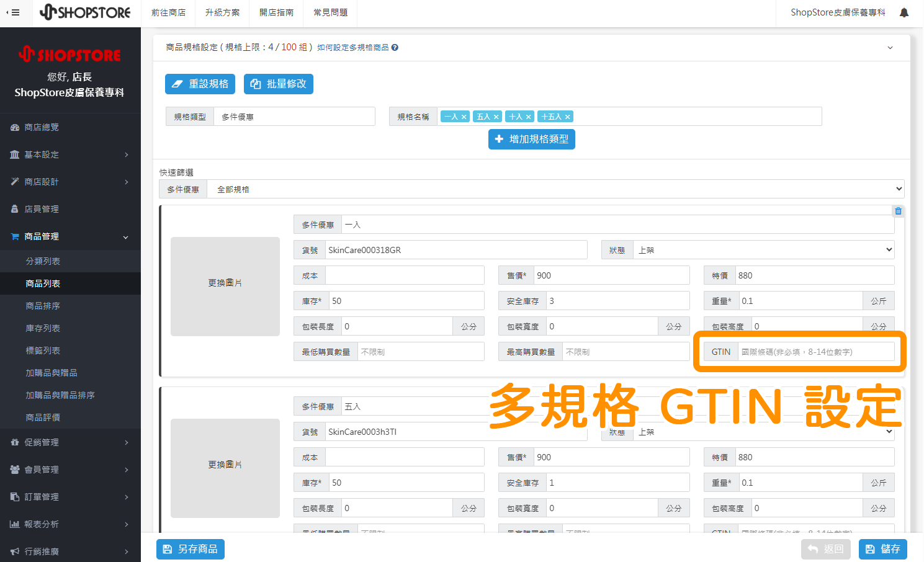Click the empty 成本 field of 一入
This screenshot has height=562, width=924.
click(x=405, y=275)
